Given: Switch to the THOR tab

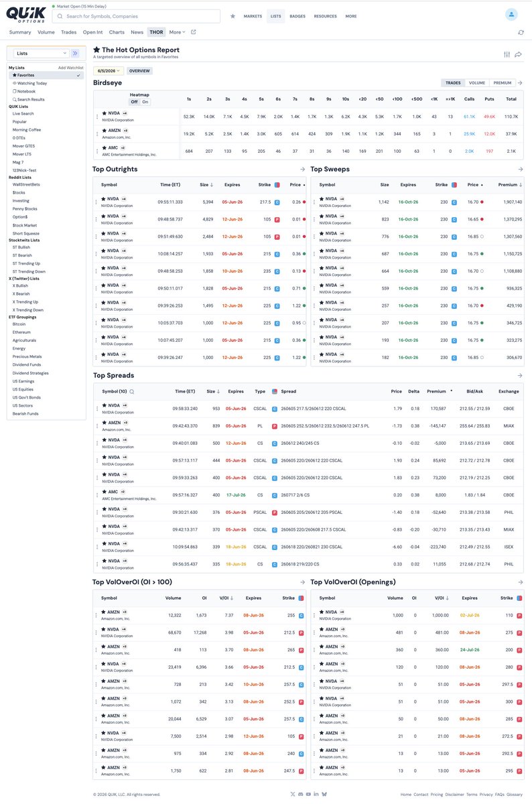Looking at the screenshot, I should pyautogui.click(x=156, y=31).
